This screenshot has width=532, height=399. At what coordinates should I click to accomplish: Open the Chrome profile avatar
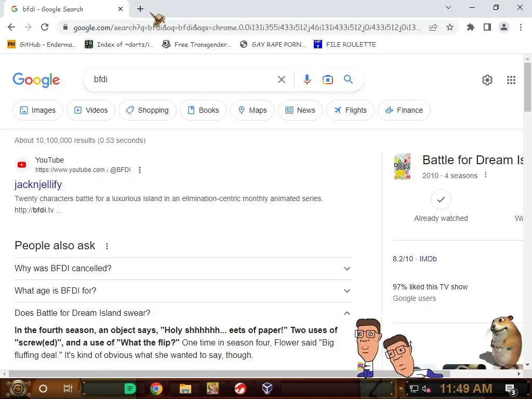pyautogui.click(x=504, y=27)
